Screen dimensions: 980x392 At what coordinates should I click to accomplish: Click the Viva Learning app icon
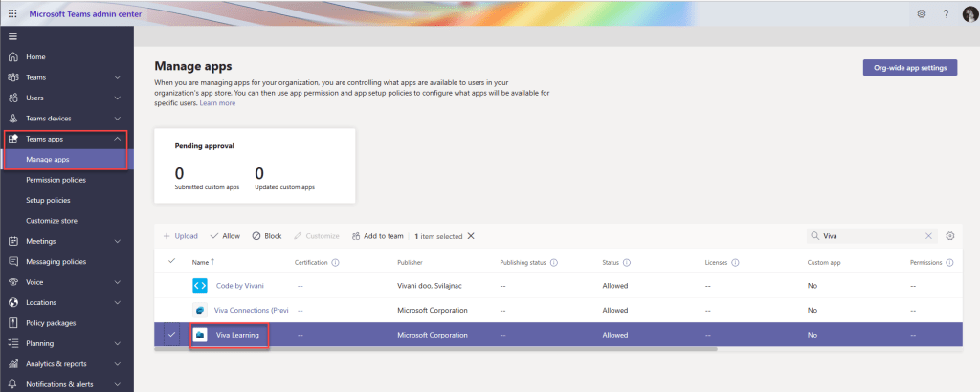[199, 335]
